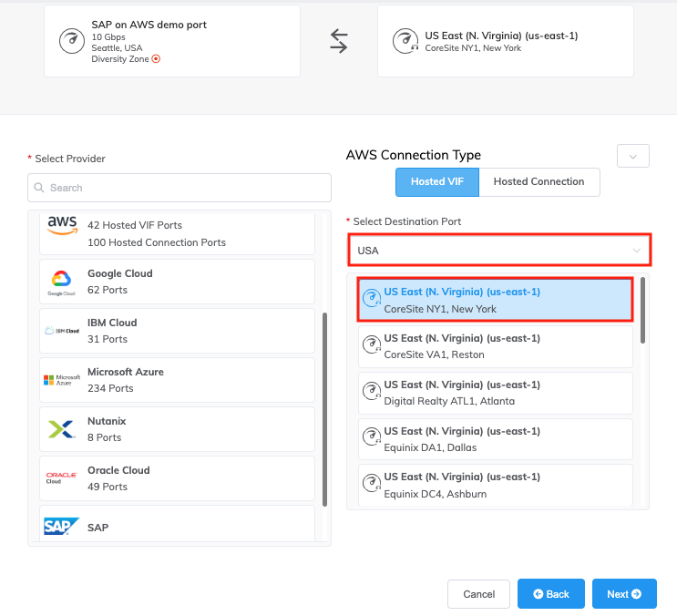The width and height of the screenshot is (677, 616).
Task: Open the USA country dropdown
Action: pos(499,251)
